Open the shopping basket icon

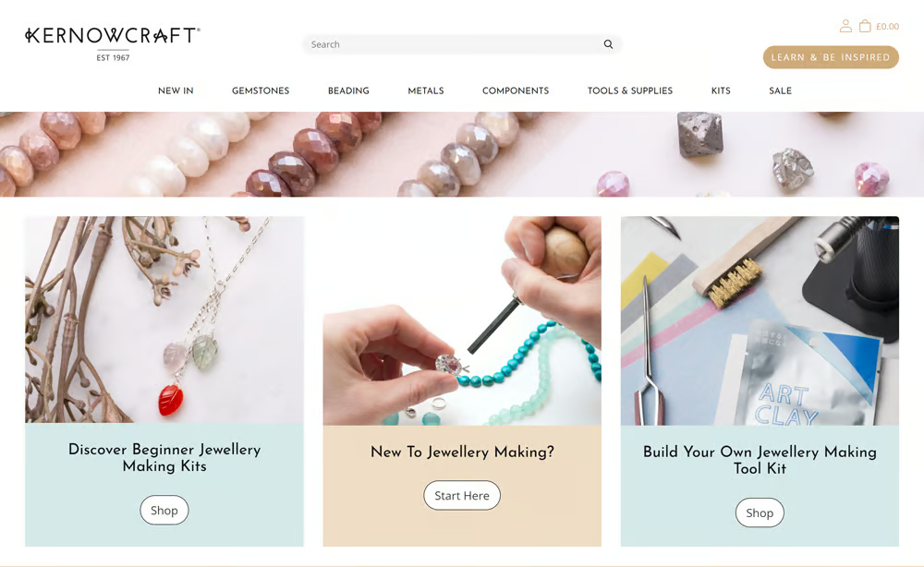(x=865, y=26)
